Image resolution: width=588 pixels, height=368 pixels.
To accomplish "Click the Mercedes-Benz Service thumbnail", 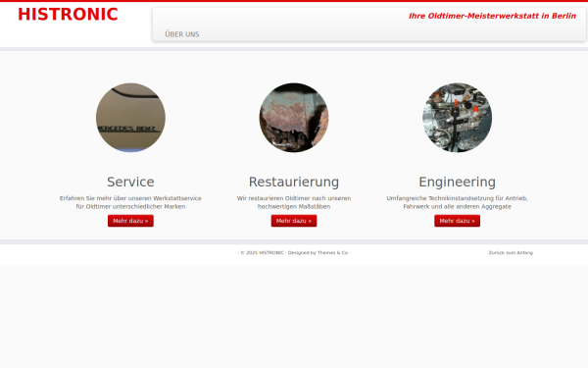I will pos(130,118).
